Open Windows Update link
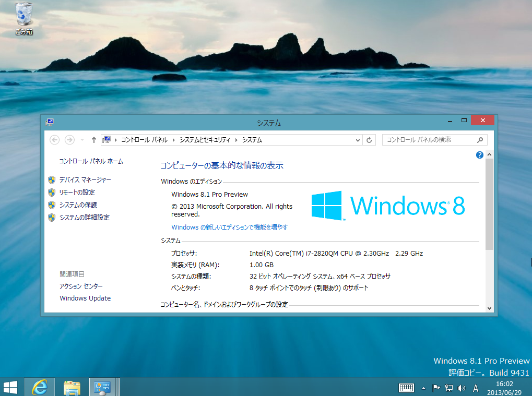This screenshot has width=532, height=396. [x=85, y=298]
